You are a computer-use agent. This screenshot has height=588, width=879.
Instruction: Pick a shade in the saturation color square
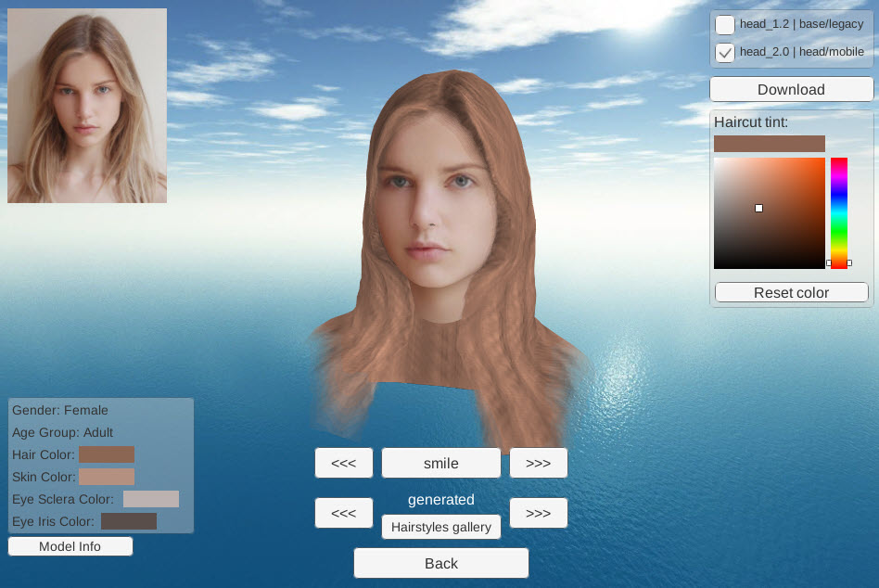[769, 213]
